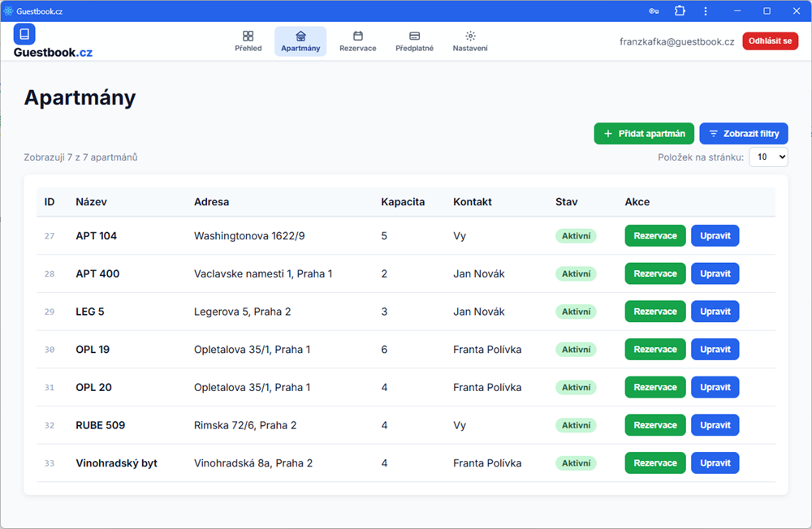Click the ID 33 cell
Image resolution: width=812 pixels, height=529 pixels.
tap(50, 463)
